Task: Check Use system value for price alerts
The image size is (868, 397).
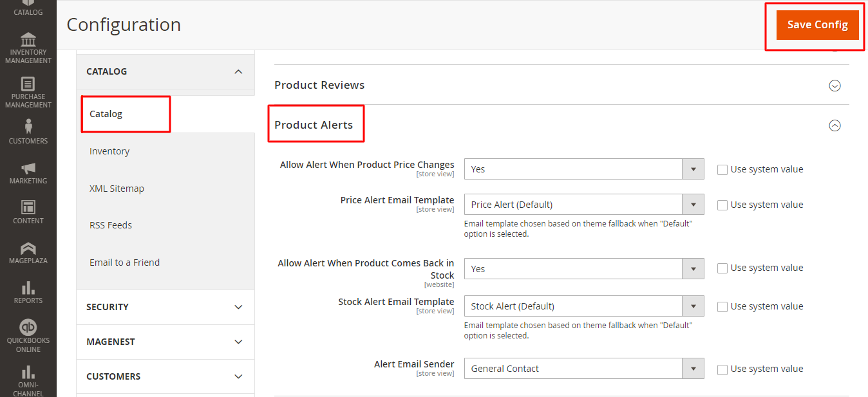Action: 722,170
